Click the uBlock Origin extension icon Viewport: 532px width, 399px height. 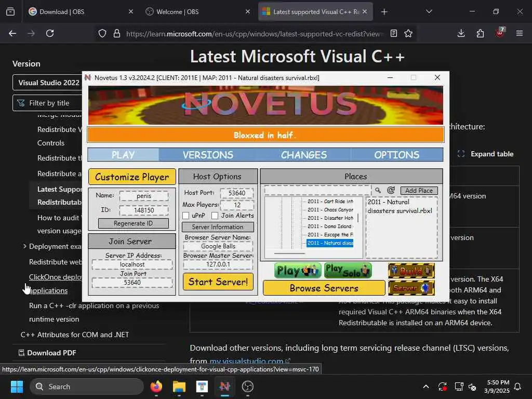tap(500, 33)
